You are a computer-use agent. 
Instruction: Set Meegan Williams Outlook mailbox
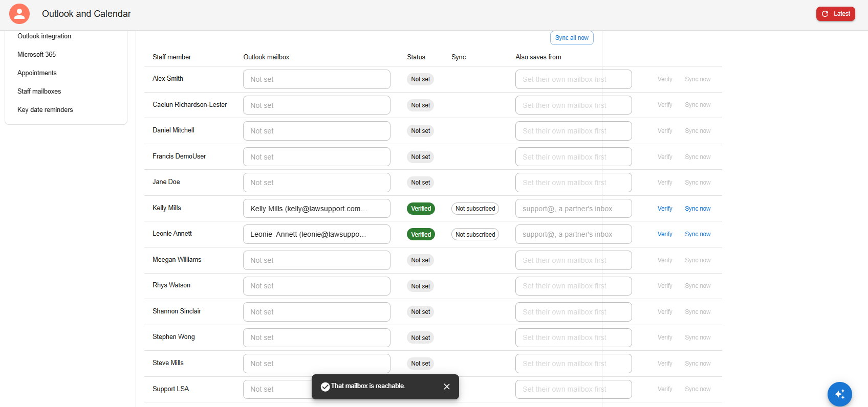317,260
